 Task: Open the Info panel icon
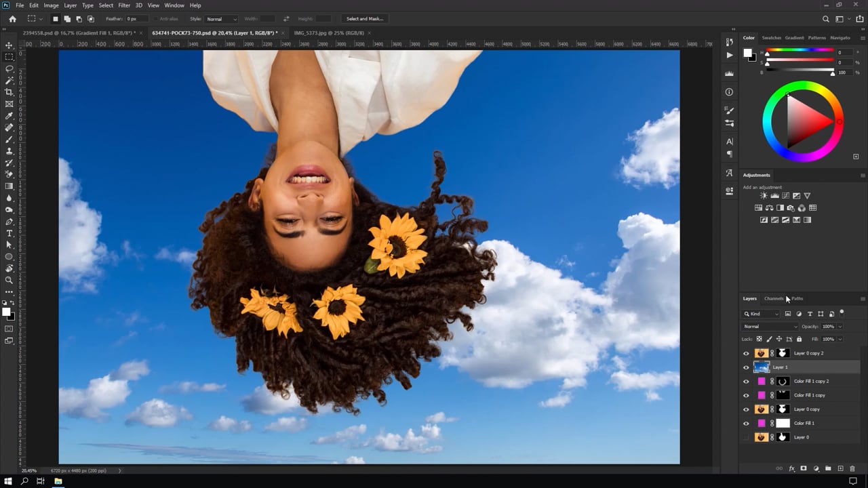pos(729,91)
